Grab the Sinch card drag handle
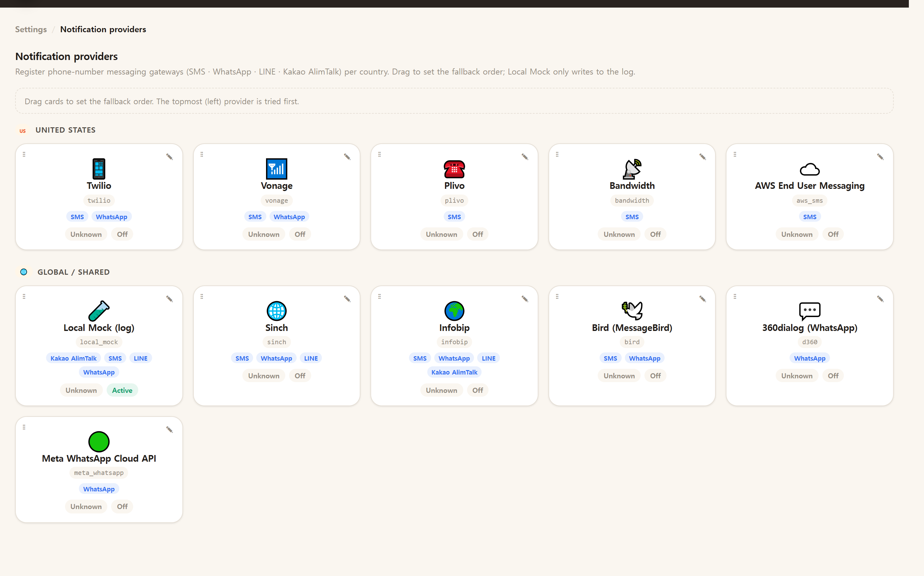Screen dimensions: 924x576 (x=202, y=297)
